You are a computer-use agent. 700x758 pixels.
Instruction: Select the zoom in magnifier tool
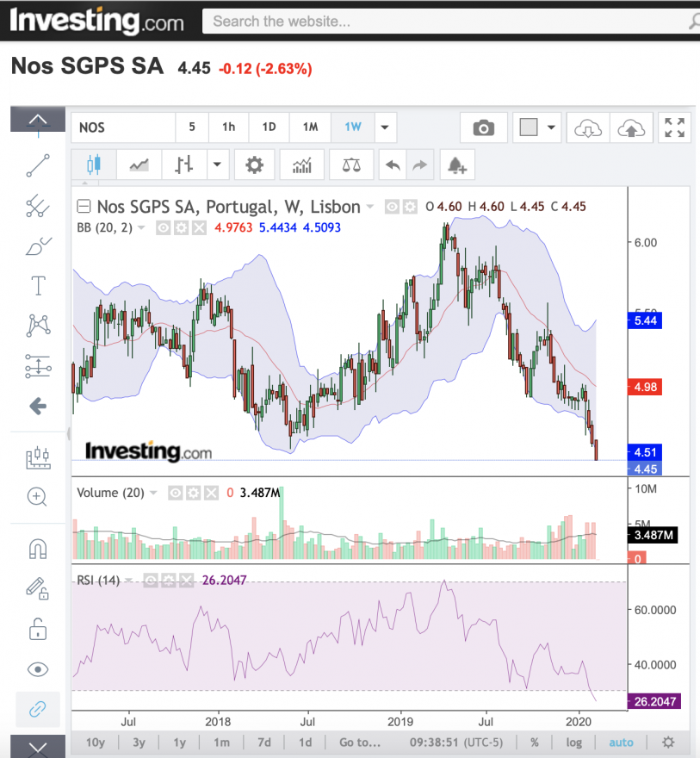(38, 496)
